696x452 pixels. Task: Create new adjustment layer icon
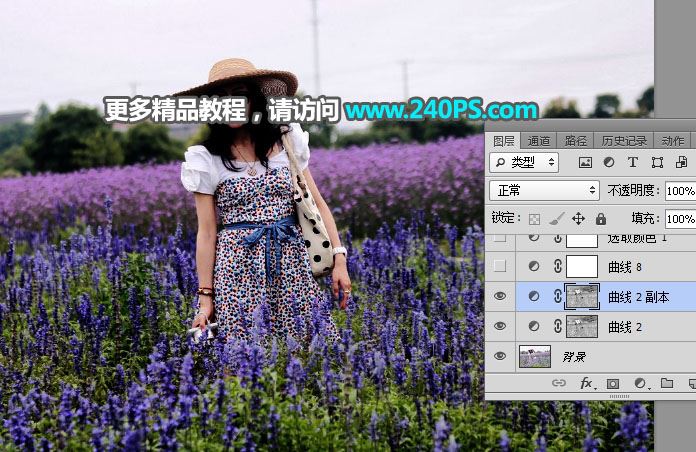coord(640,383)
